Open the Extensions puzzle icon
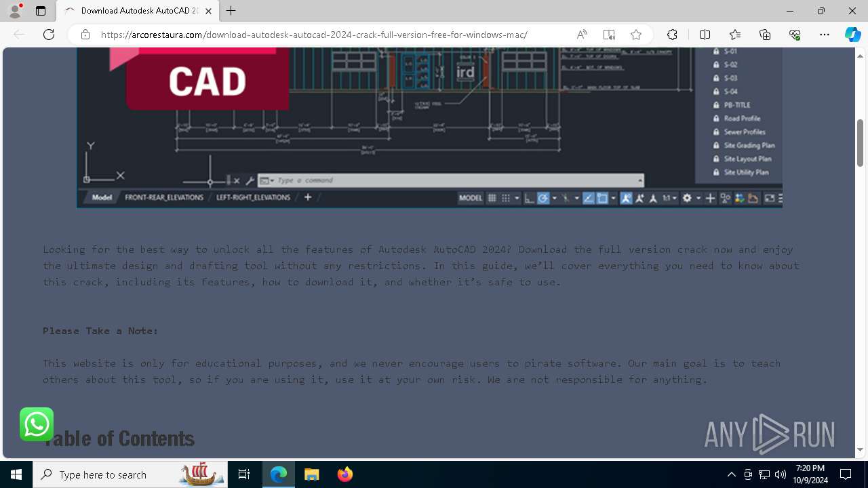The width and height of the screenshot is (868, 488). pos(672,35)
